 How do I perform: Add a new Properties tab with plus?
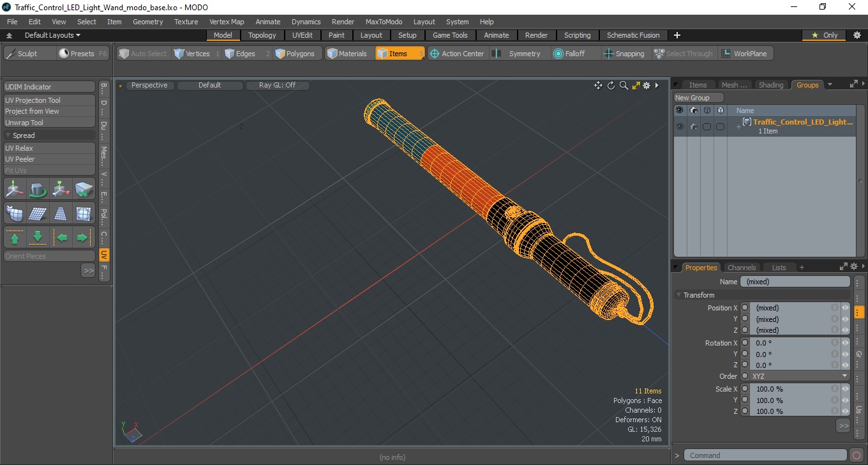click(x=802, y=268)
